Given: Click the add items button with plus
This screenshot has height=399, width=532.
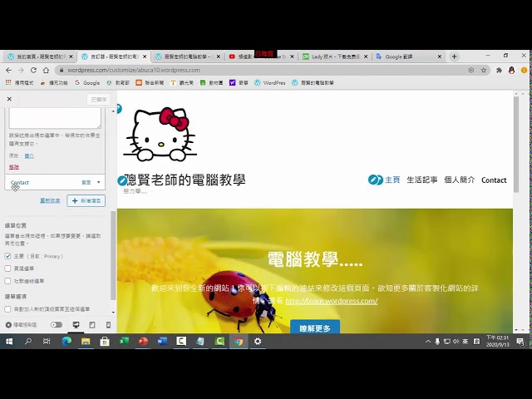Looking at the screenshot, I should pos(86,201).
